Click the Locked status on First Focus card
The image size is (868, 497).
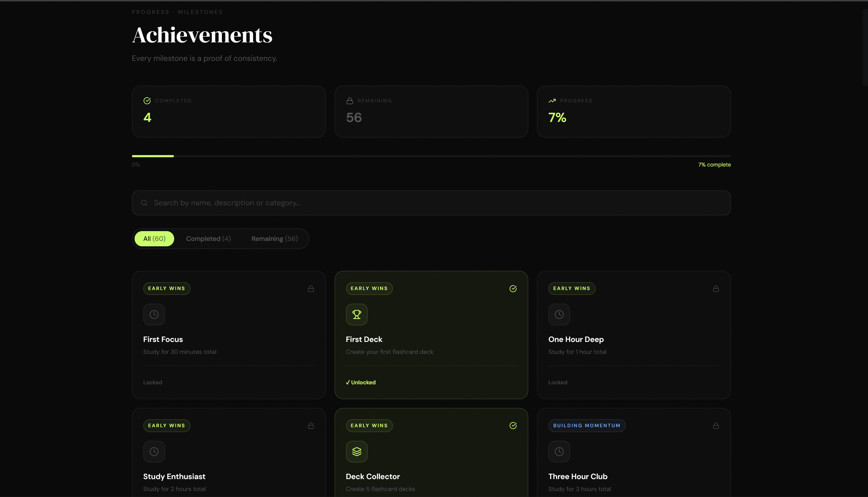(x=152, y=382)
